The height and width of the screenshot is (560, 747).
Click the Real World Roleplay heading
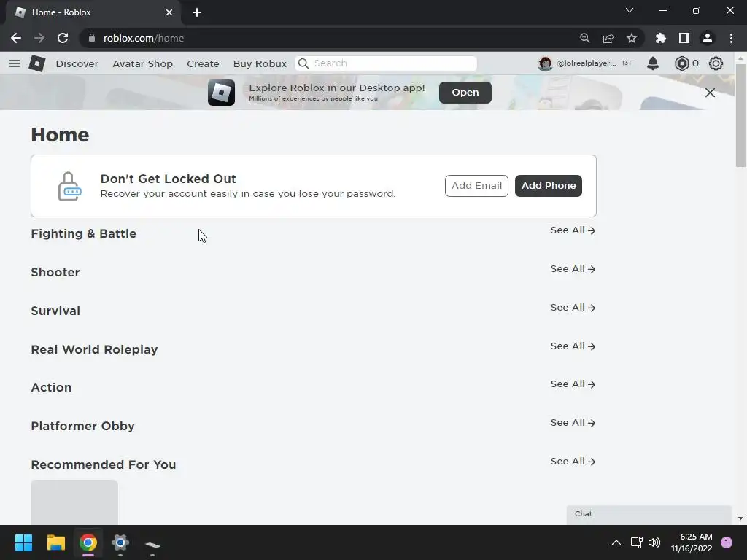click(94, 349)
